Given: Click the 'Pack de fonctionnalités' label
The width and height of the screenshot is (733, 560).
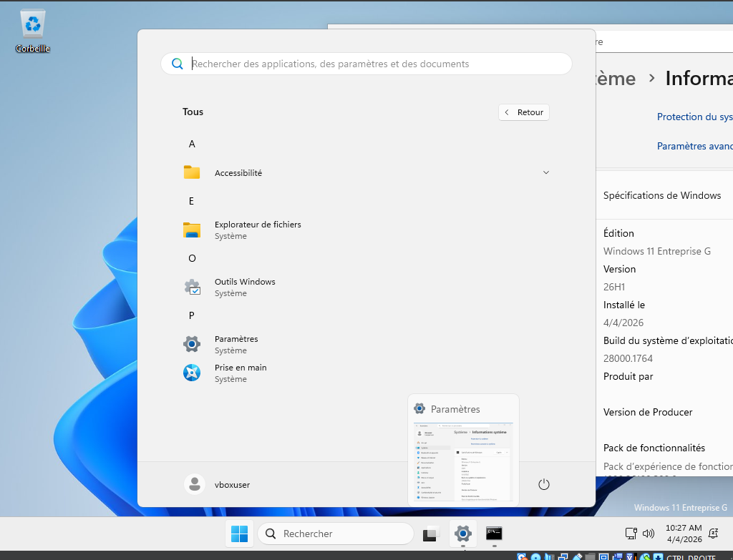Looking at the screenshot, I should (654, 448).
